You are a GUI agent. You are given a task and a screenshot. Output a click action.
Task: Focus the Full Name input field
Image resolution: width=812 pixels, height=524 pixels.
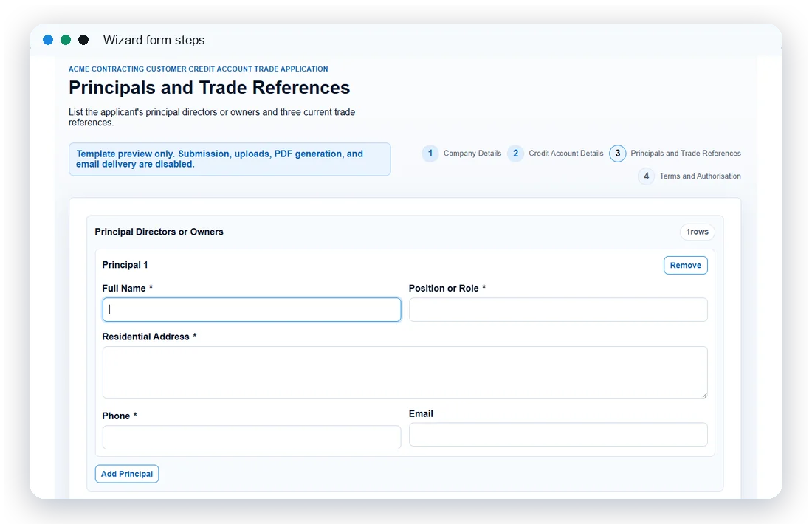[252, 310]
